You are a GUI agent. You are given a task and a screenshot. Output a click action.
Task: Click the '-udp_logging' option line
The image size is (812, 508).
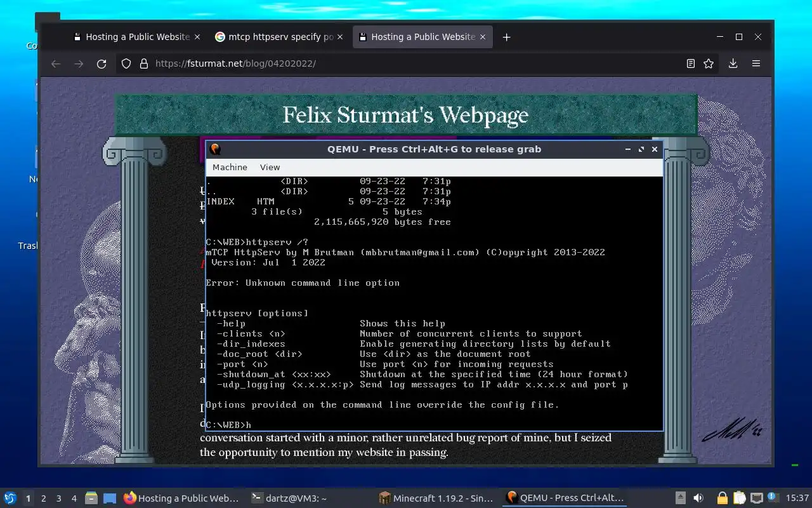click(x=422, y=385)
